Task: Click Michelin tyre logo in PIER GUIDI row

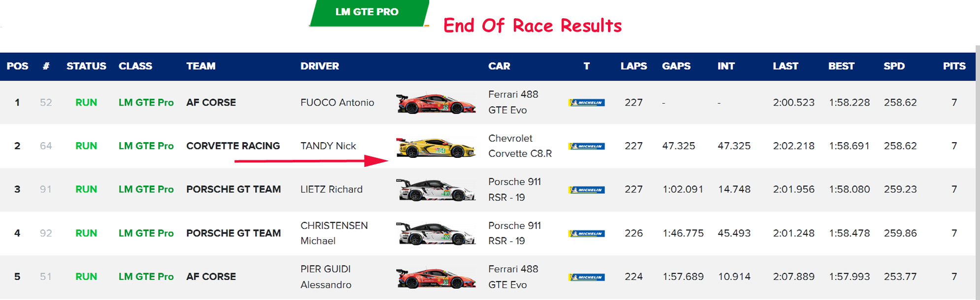Action: pyautogui.click(x=586, y=277)
